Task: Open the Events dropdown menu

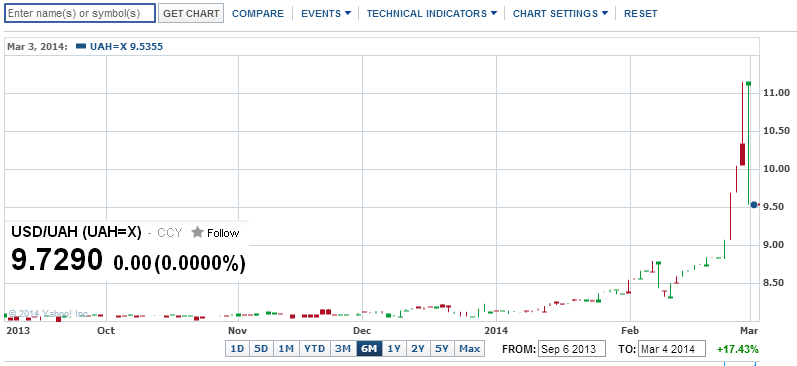Action: pyautogui.click(x=326, y=14)
